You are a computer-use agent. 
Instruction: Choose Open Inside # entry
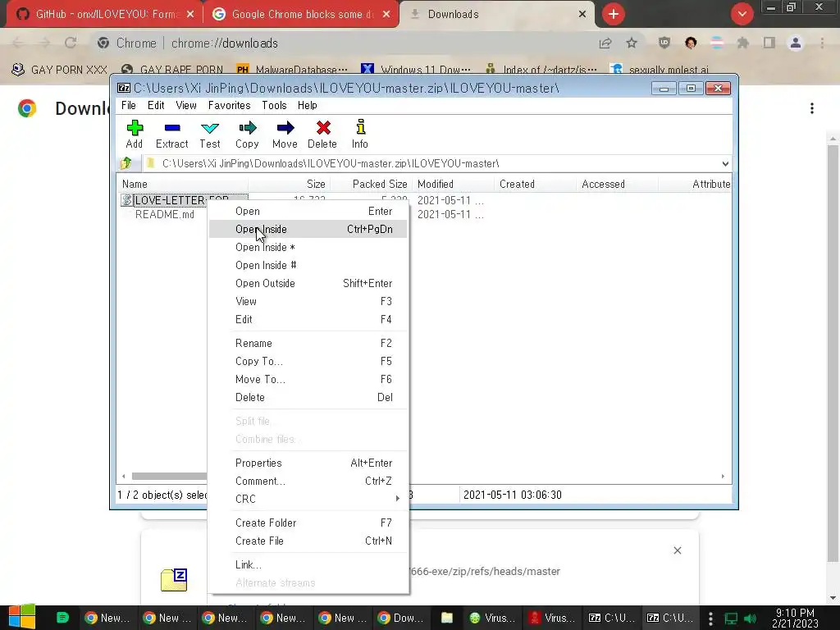point(308,265)
